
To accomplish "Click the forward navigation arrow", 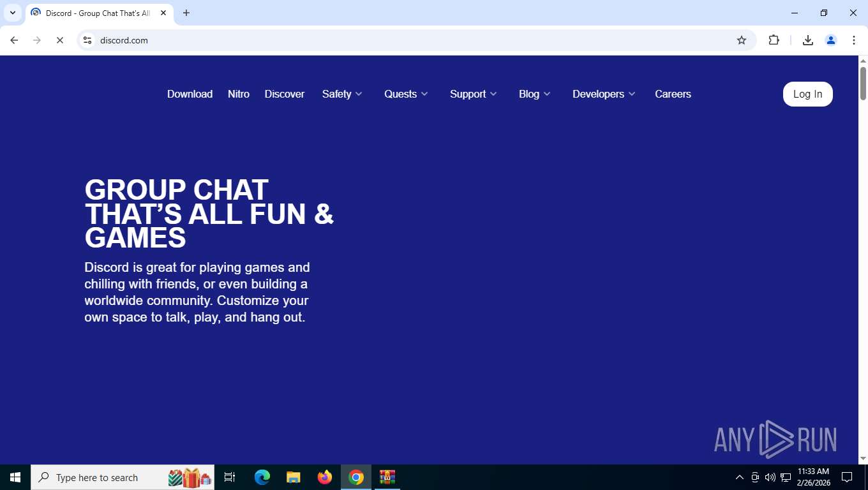I will 37,40.
